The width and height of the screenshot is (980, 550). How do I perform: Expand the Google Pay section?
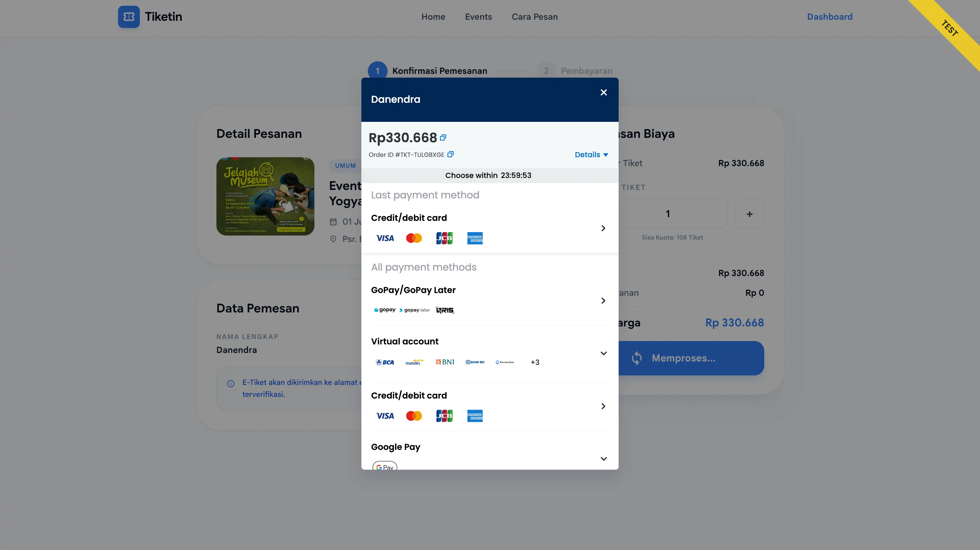tap(603, 459)
